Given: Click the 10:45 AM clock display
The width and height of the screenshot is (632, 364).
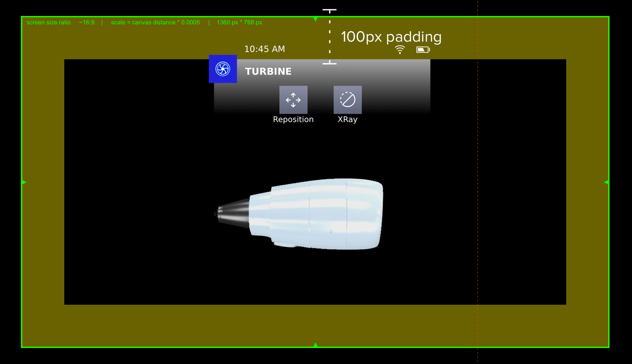Looking at the screenshot, I should [265, 49].
